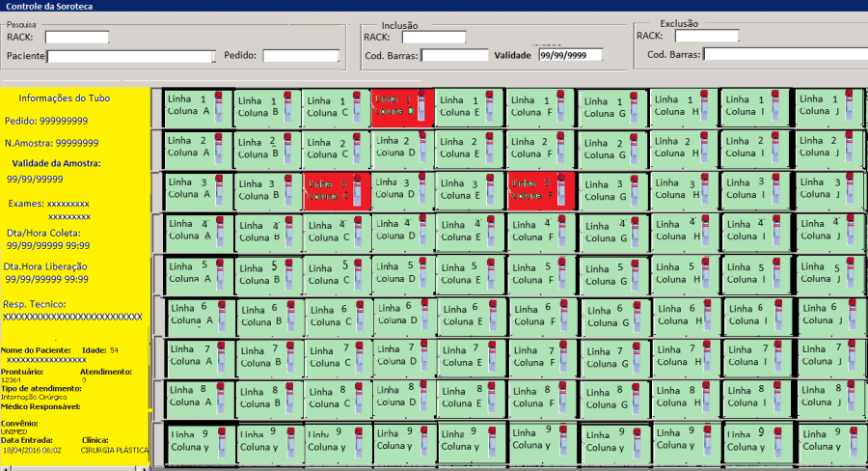Screen dimensions: 868x471
Task: Open the red cell Linha 1 Coluna D
Action: click(402, 106)
